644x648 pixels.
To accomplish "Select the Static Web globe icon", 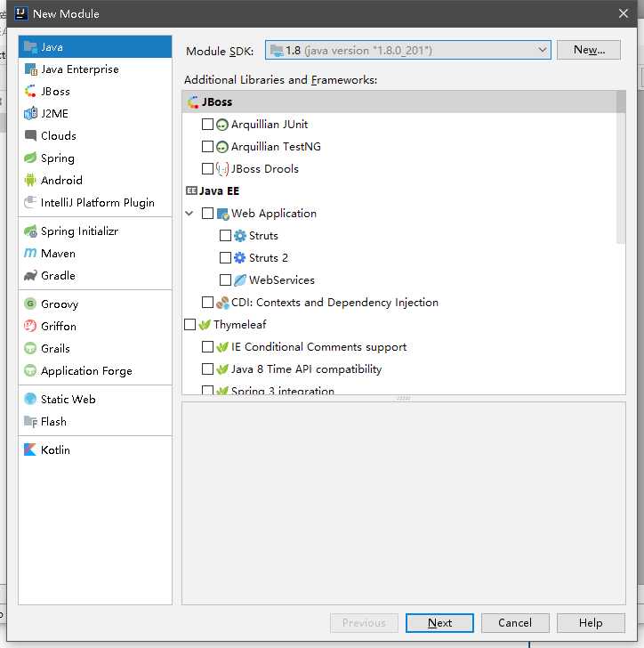I will [x=30, y=399].
